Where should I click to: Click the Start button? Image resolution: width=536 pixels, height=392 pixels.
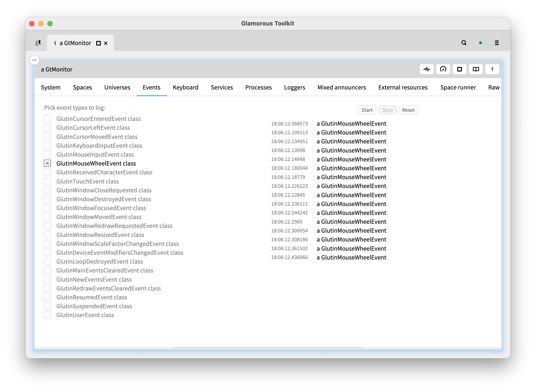tap(367, 110)
